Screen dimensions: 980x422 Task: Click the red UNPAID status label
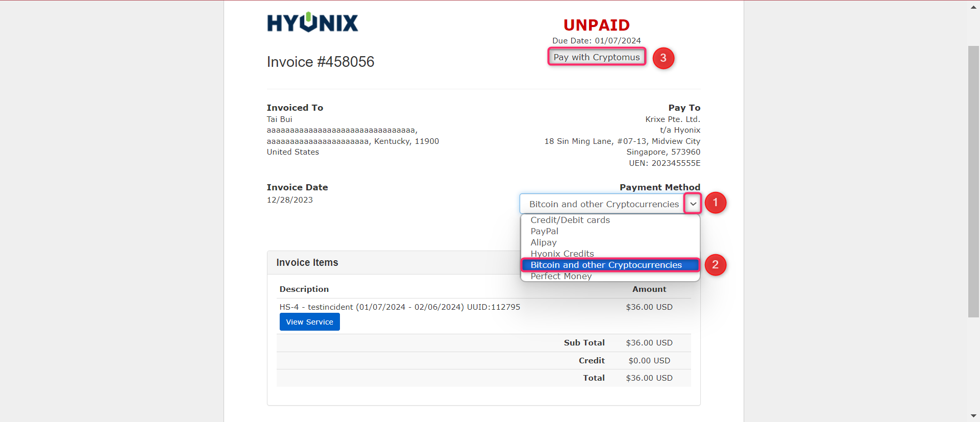point(596,25)
